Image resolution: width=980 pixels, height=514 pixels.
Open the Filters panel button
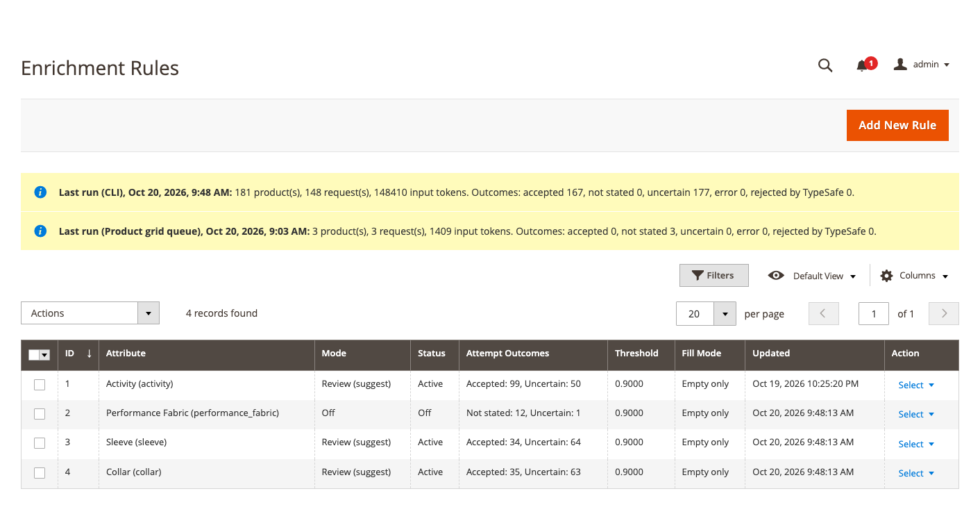pos(713,276)
